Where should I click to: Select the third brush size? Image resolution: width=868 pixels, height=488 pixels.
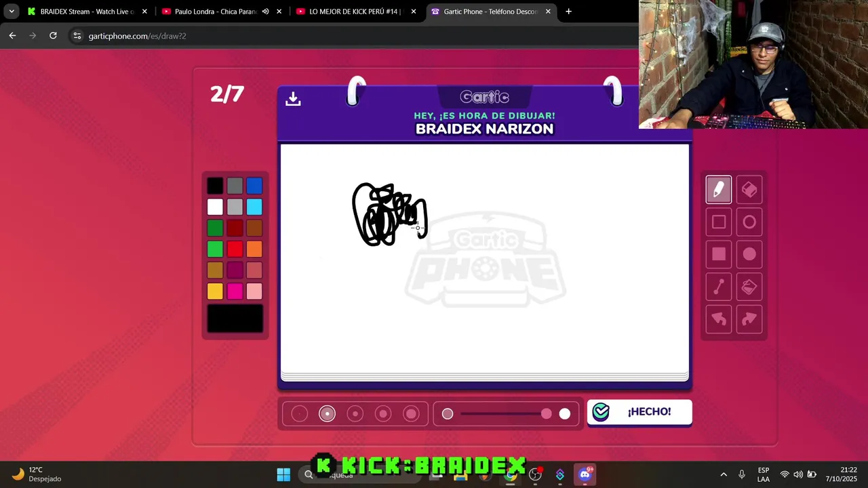(355, 413)
